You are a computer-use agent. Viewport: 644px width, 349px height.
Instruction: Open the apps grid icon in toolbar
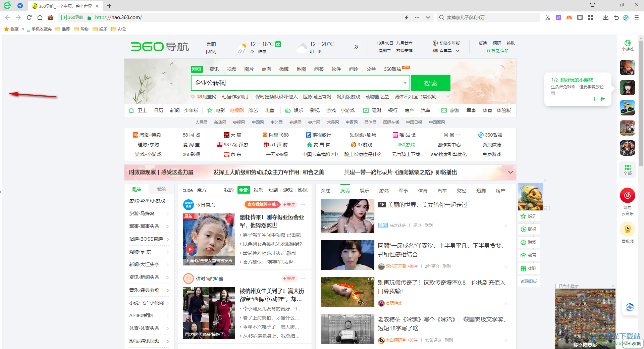click(591, 17)
